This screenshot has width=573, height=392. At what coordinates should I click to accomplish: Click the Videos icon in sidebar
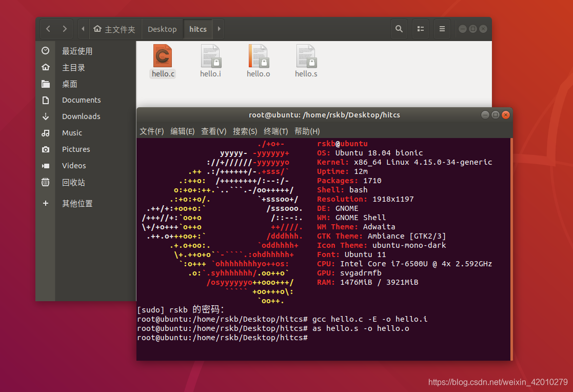coord(45,166)
